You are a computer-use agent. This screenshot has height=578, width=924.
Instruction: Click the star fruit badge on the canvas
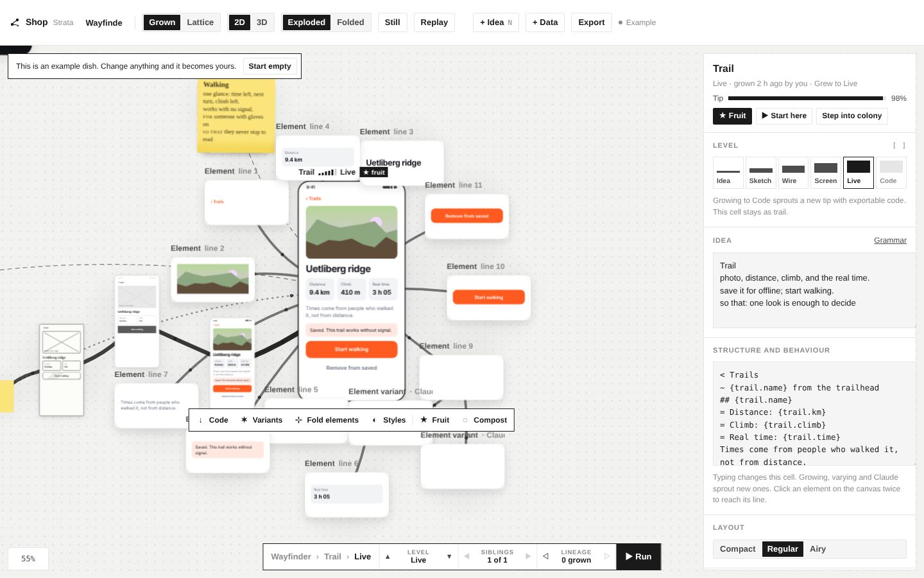[374, 172]
